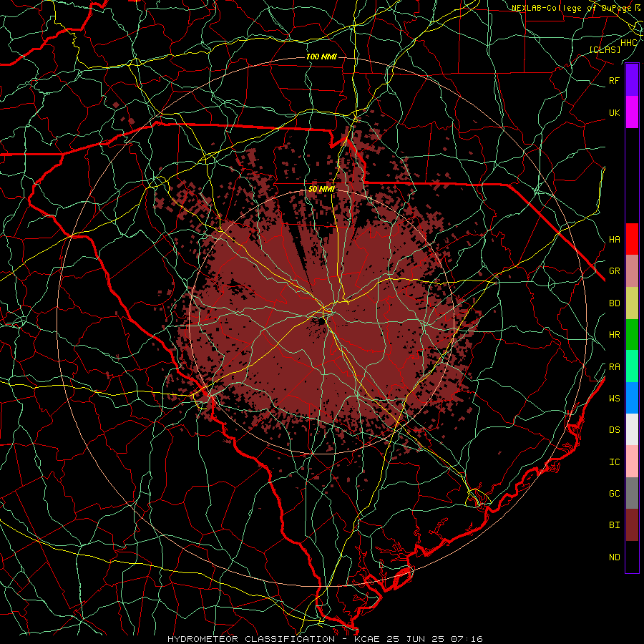
Task: Click the green HR legend swatch
Action: coord(632,335)
